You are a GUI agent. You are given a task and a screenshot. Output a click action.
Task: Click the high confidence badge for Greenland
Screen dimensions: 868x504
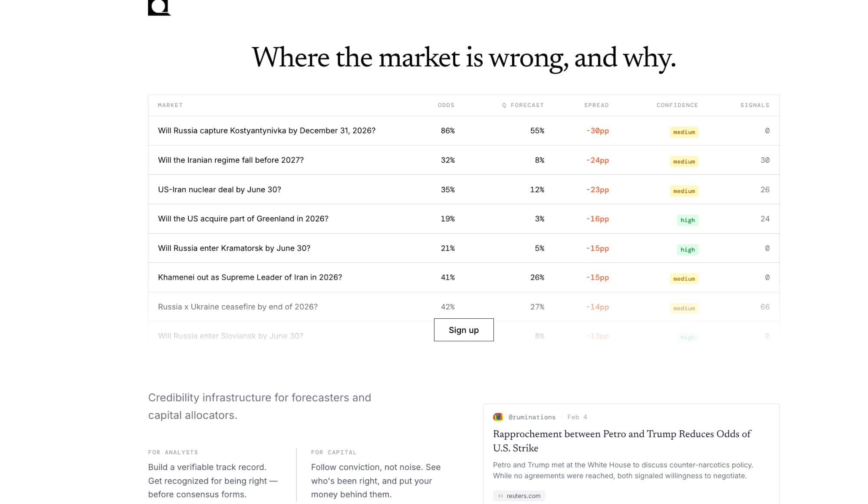tap(687, 220)
